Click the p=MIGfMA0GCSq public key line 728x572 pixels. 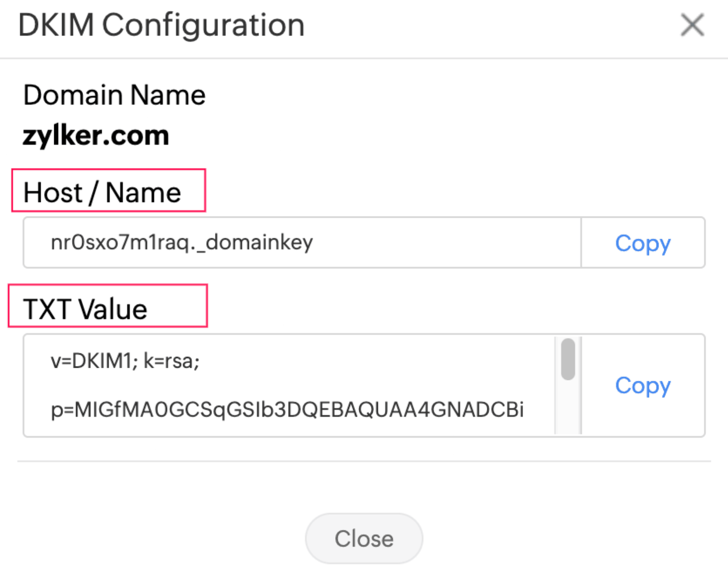tap(287, 410)
